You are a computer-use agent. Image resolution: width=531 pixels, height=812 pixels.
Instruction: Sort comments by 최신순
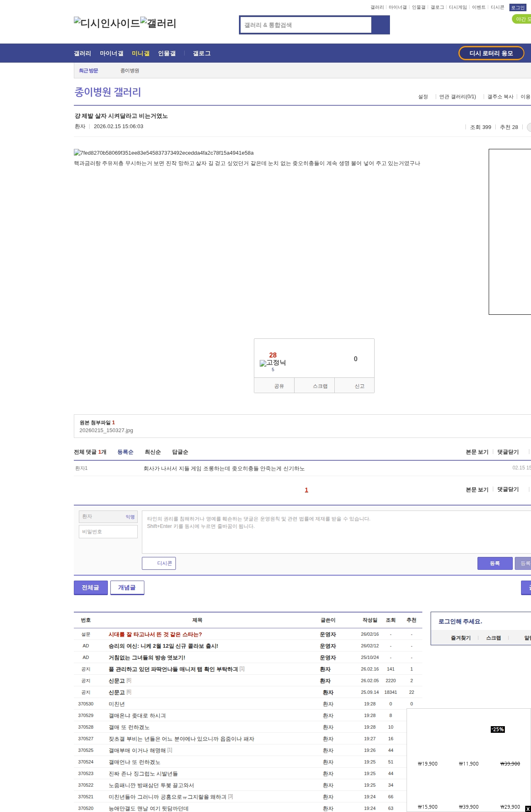pyautogui.click(x=153, y=452)
